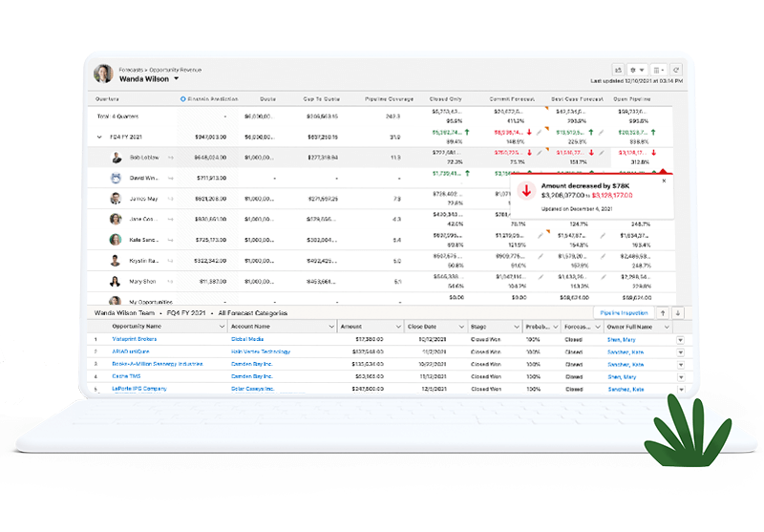Click the Pipeline Inspection button

(624, 312)
